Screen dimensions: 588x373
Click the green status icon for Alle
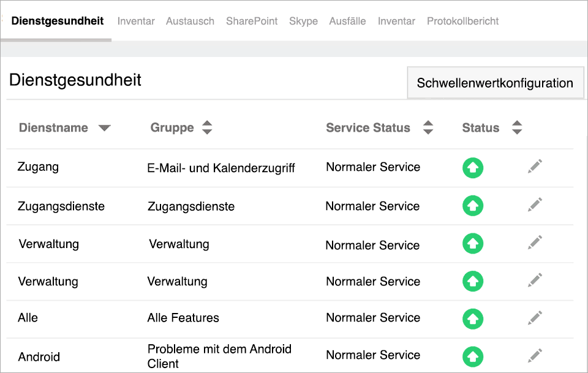point(473,317)
